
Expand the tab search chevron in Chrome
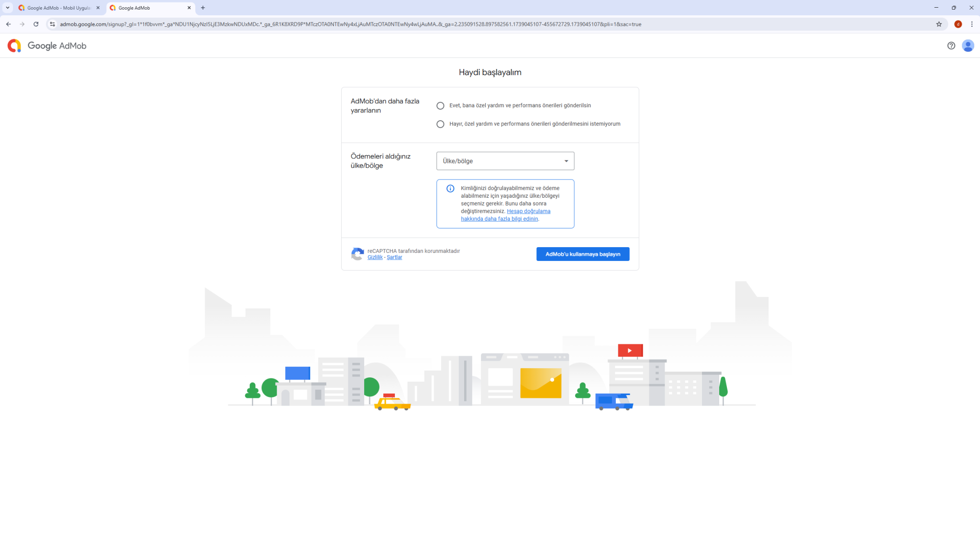coord(8,8)
